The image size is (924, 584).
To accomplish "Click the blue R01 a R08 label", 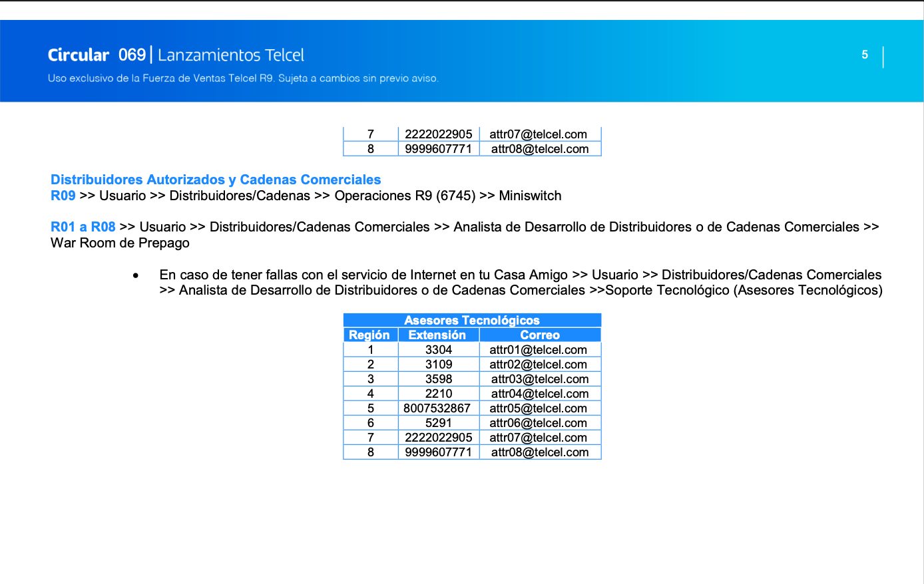I will (x=83, y=227).
